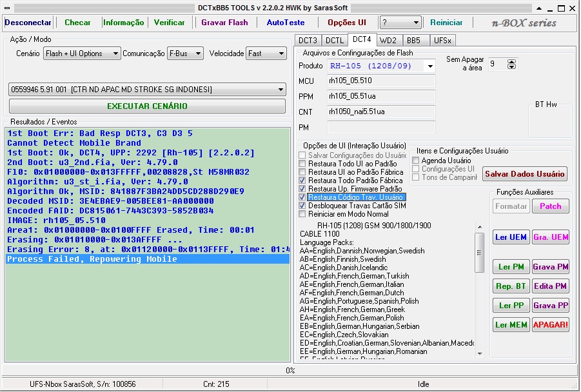Enable Reiniciar em Modo Normal
Viewport: 581px width, 392px height.
tap(302, 214)
